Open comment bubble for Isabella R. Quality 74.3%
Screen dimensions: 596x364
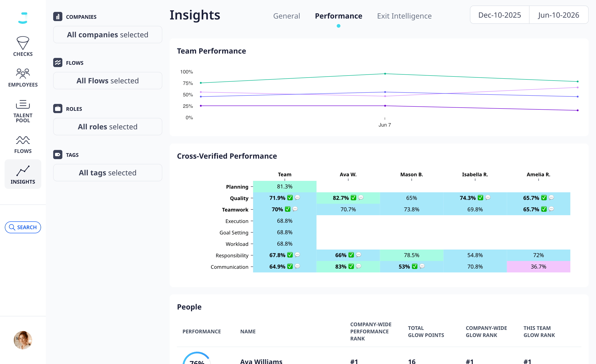(x=488, y=198)
